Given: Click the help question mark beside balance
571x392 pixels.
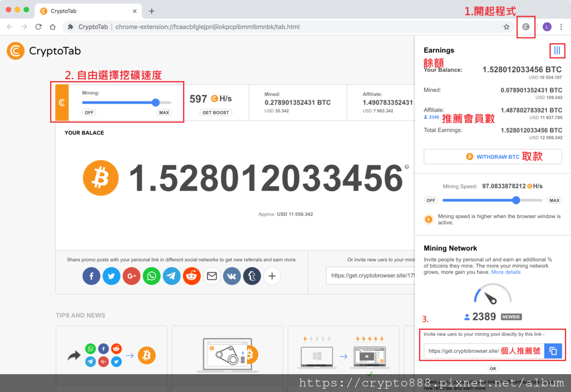Looking at the screenshot, I should tap(407, 167).
